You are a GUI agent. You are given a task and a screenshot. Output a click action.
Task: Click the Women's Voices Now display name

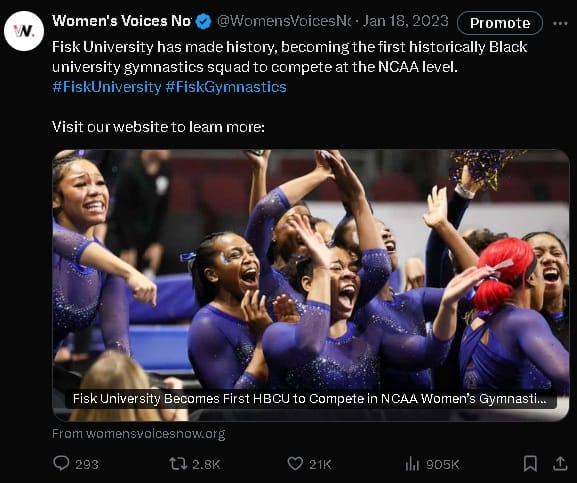tap(122, 21)
